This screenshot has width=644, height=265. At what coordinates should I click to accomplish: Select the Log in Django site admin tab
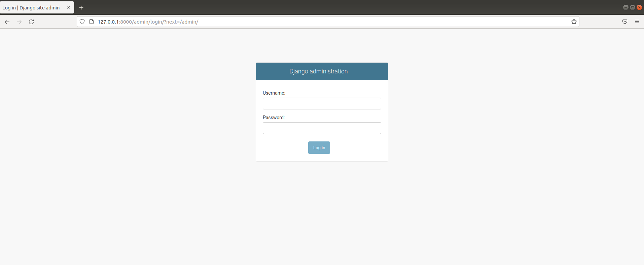[x=37, y=7]
